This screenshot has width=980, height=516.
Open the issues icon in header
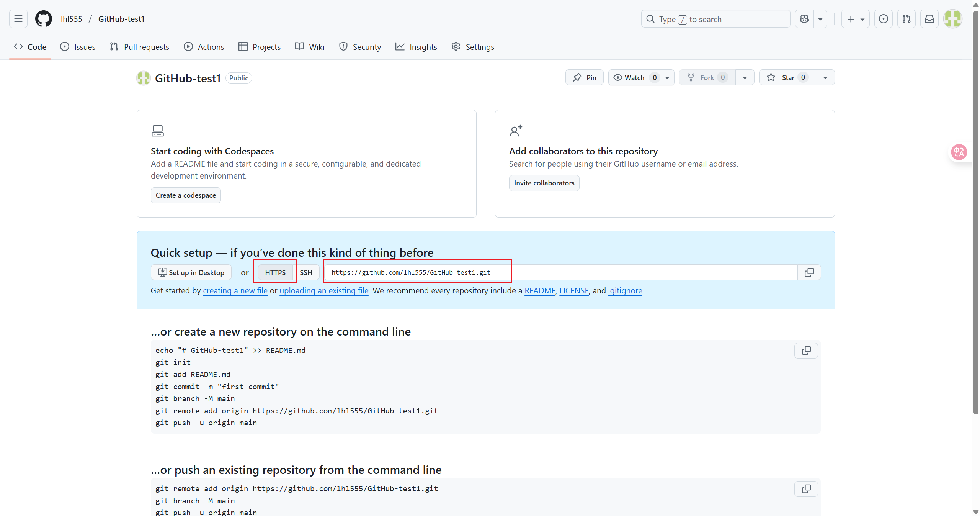884,19
